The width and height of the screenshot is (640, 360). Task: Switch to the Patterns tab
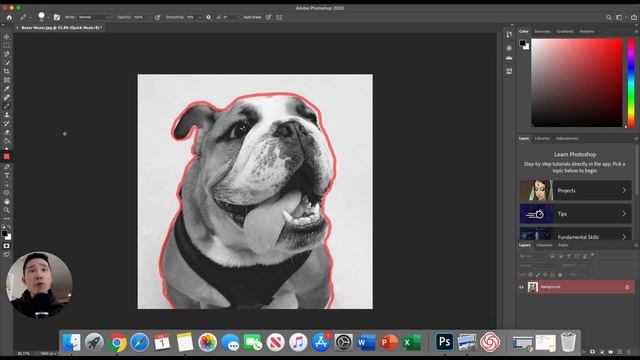[x=587, y=31]
